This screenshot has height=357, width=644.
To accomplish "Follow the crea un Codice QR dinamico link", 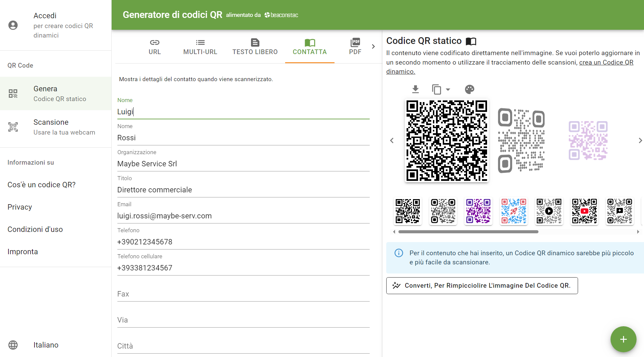I will (606, 63).
